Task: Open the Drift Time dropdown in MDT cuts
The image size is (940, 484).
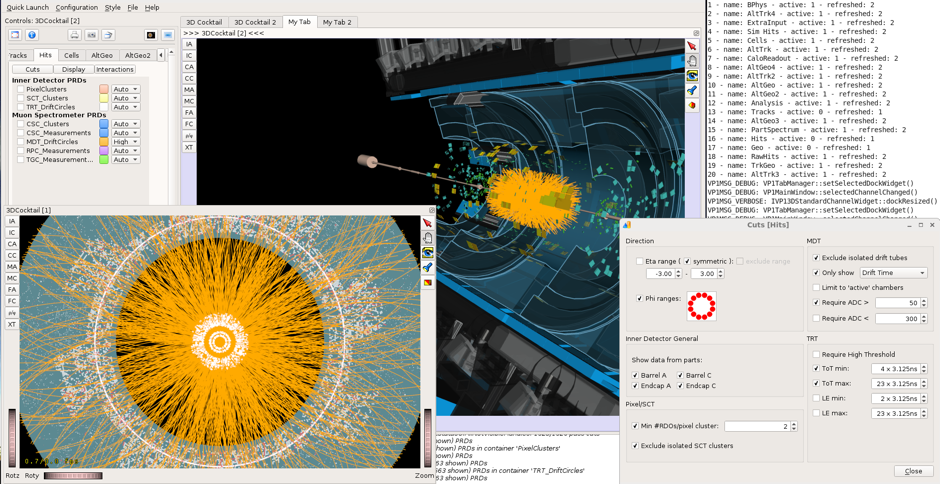Action: pos(893,273)
